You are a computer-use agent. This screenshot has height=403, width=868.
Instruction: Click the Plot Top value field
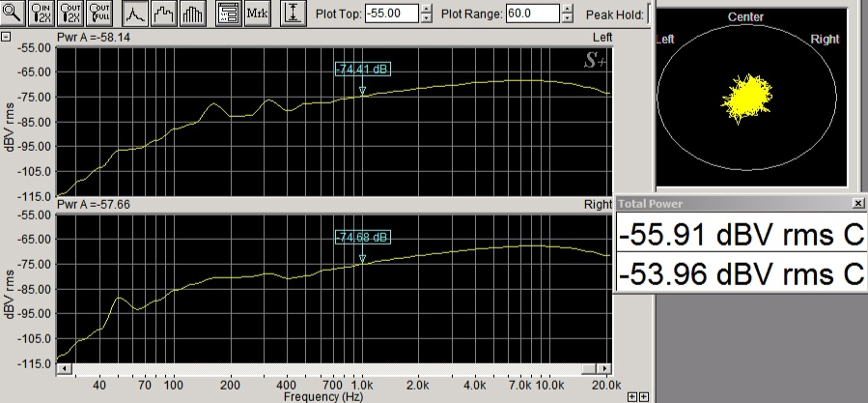pos(392,14)
